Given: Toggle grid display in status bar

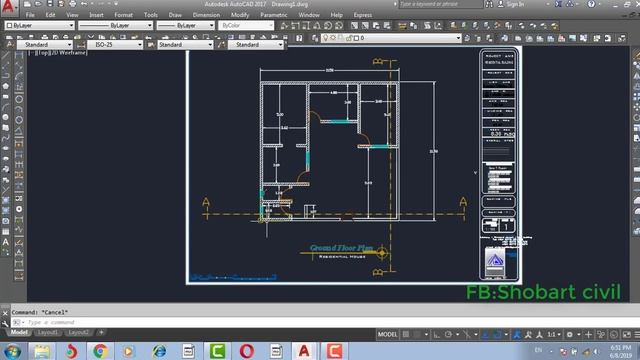Looking at the screenshot, I should click(x=406, y=335).
